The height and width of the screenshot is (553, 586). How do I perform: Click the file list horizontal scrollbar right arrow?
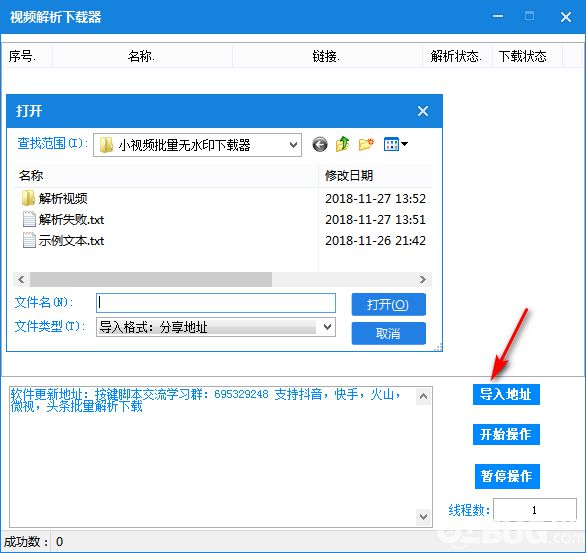click(x=423, y=279)
